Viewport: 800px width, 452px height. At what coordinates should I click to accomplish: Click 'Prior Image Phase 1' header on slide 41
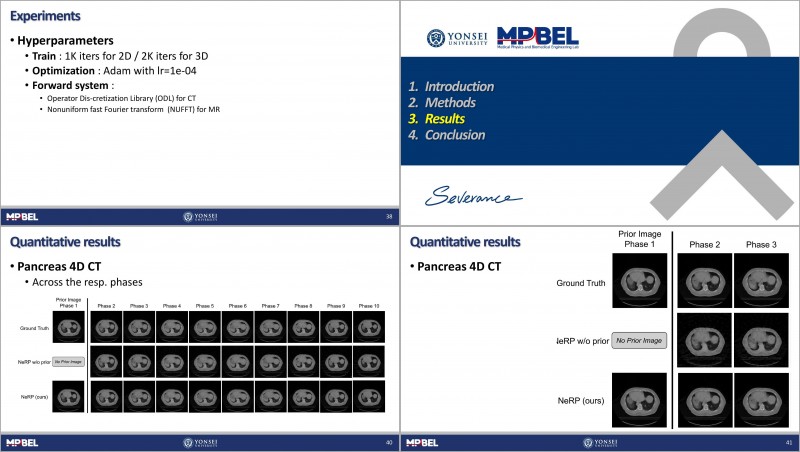pyautogui.click(x=639, y=239)
